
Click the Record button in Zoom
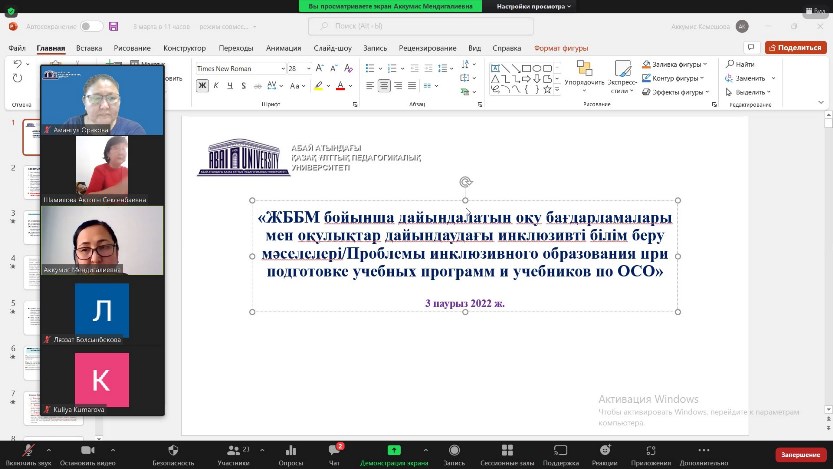coord(454,451)
